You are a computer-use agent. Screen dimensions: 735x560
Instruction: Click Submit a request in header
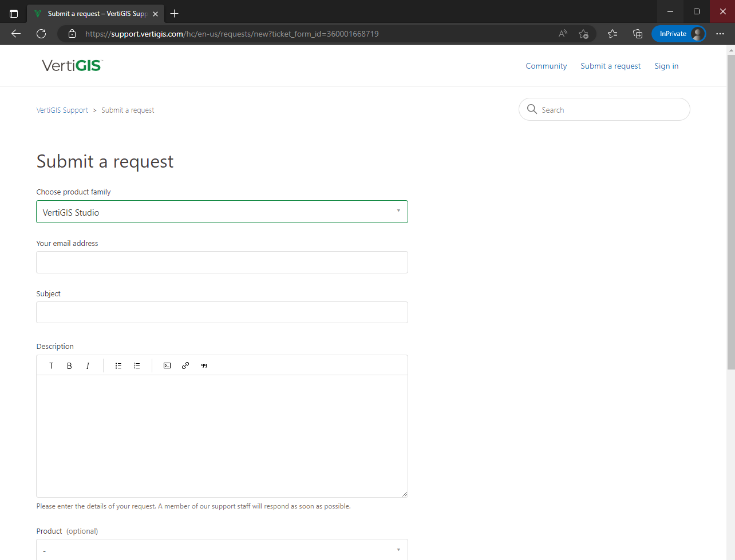(611, 66)
